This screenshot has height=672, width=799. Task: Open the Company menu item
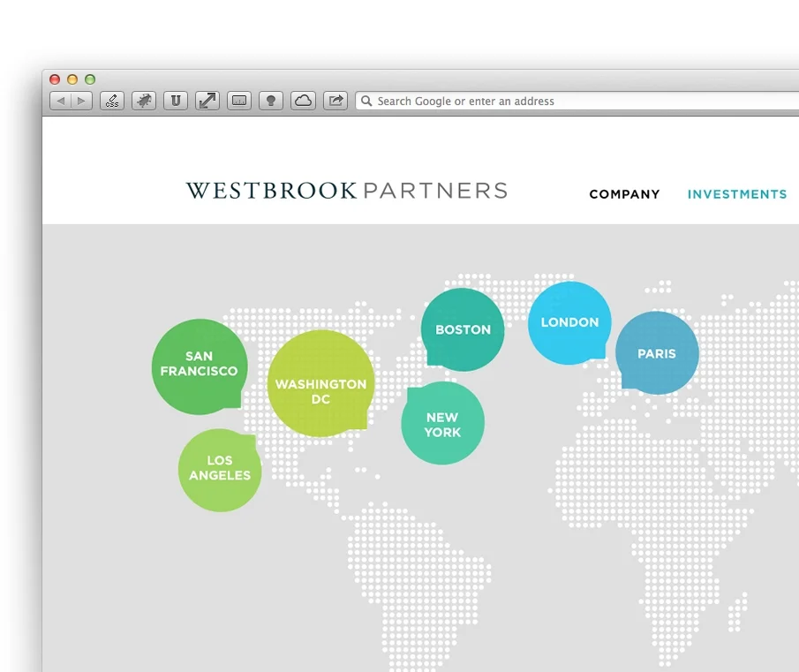(x=624, y=194)
